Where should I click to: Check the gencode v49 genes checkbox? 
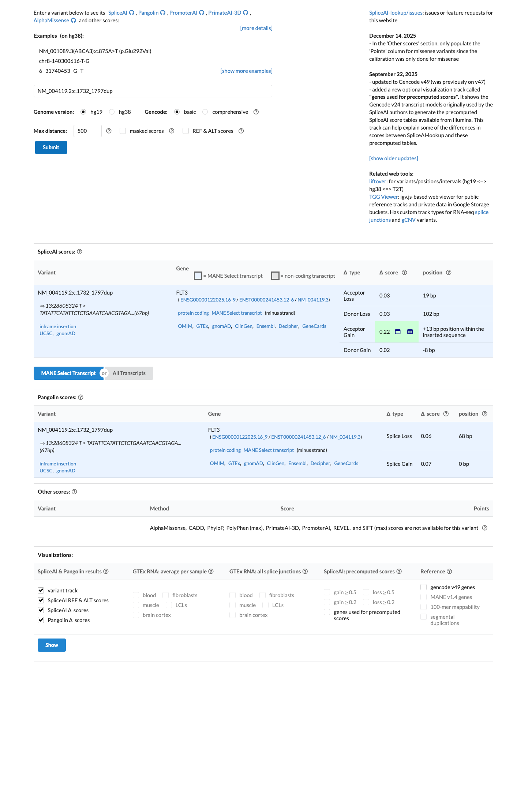(424, 587)
